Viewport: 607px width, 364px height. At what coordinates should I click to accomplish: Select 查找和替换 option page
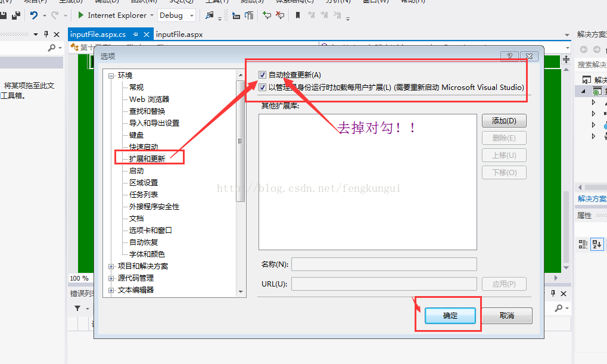[x=147, y=111]
